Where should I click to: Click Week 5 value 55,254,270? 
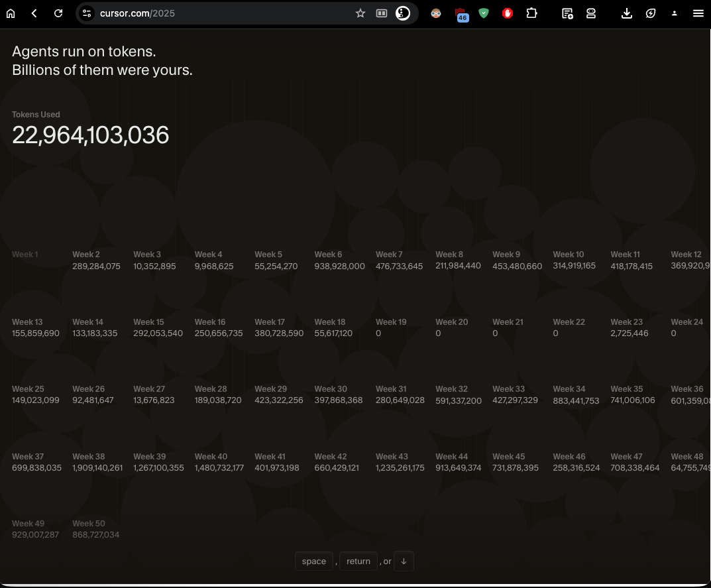click(276, 266)
